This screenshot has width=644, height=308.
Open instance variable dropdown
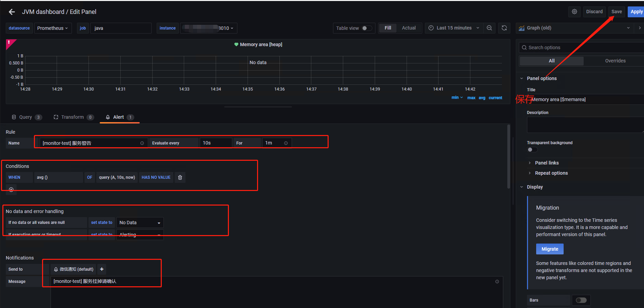(209, 28)
